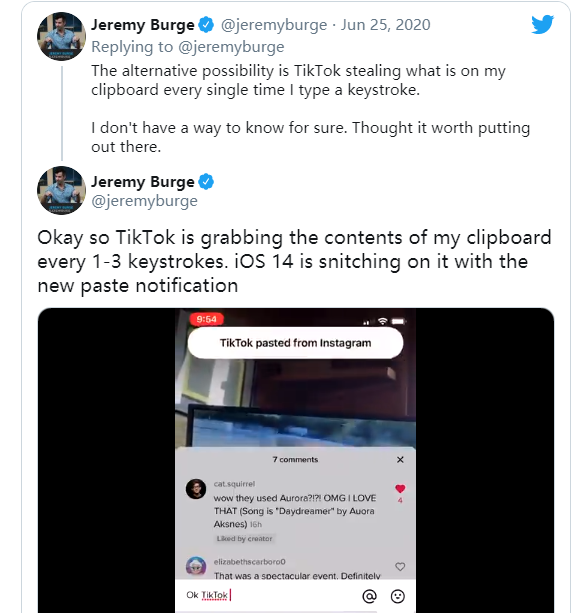The image size is (582, 613).
Task: Tap the @ mention icon in comment box
Action: click(369, 596)
